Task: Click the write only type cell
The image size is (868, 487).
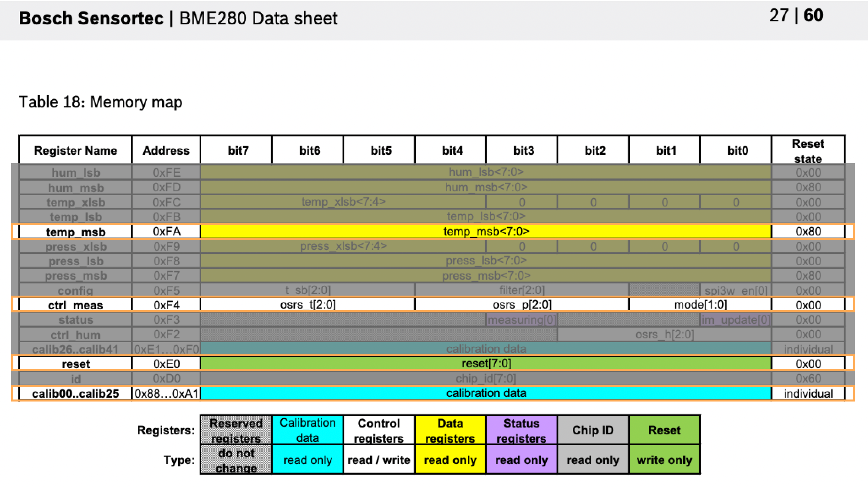Action: 664,460
